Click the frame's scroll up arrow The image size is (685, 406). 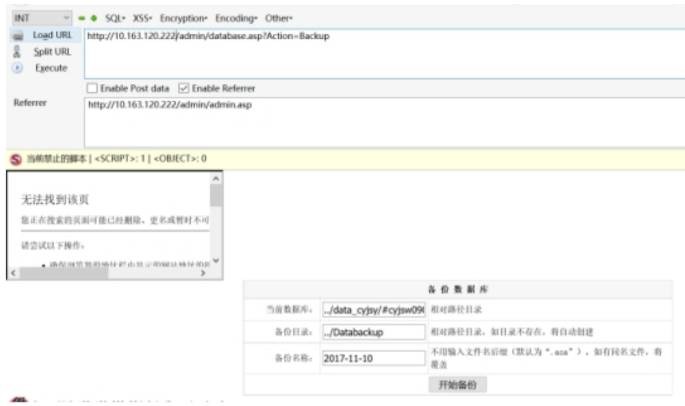pyautogui.click(x=216, y=179)
